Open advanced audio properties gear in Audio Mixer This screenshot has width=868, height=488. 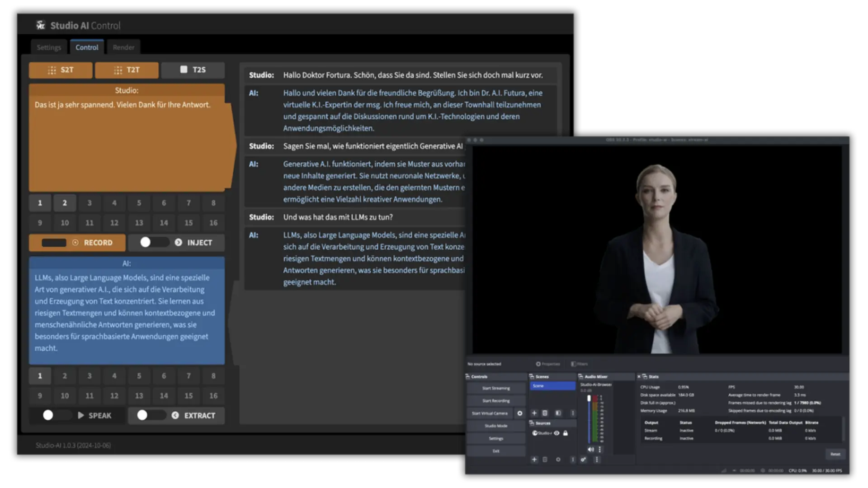pos(584,460)
